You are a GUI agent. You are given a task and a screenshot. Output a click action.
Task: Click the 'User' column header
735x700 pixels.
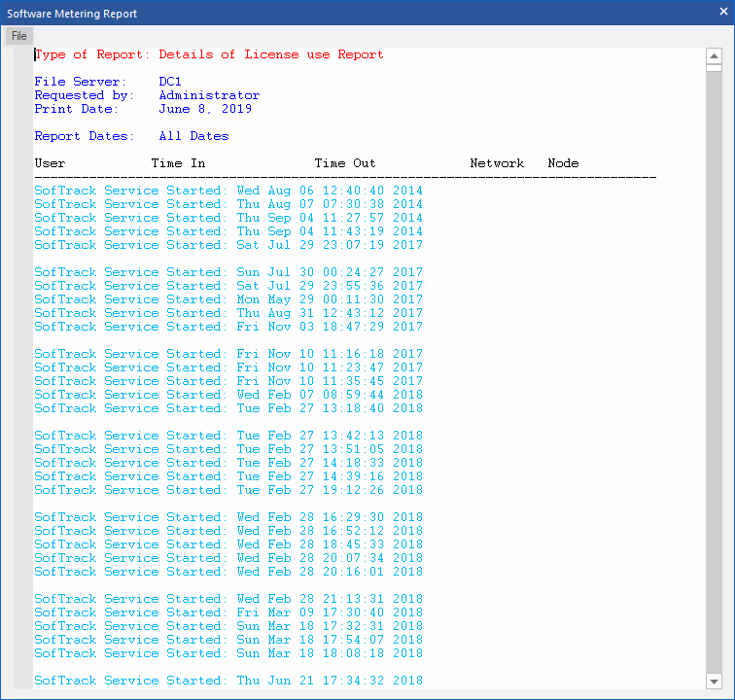coord(50,163)
